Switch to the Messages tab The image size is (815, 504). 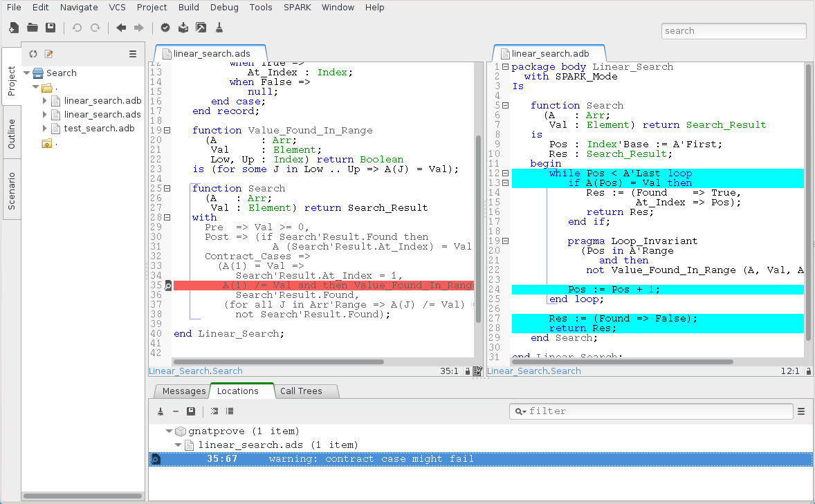click(184, 391)
